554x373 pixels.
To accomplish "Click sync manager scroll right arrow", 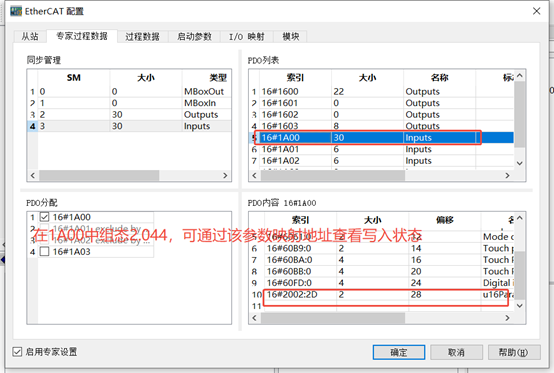I will [x=225, y=175].
